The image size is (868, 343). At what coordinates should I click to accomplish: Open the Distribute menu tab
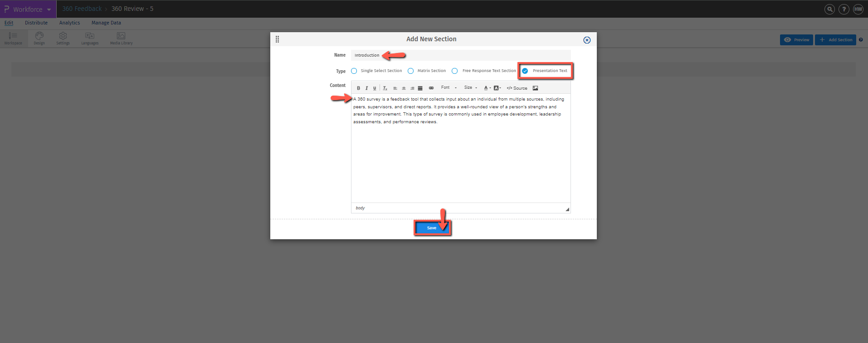click(36, 23)
